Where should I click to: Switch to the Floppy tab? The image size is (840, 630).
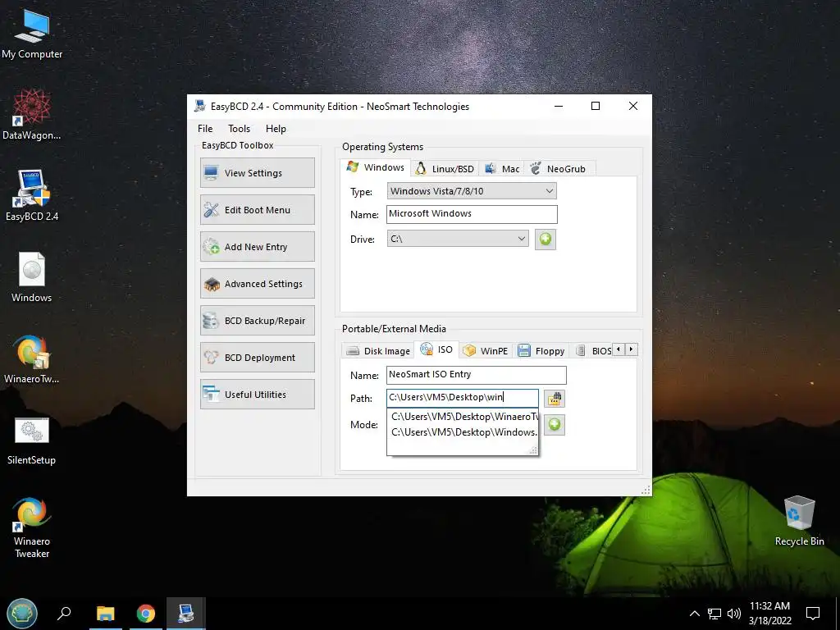(541, 351)
